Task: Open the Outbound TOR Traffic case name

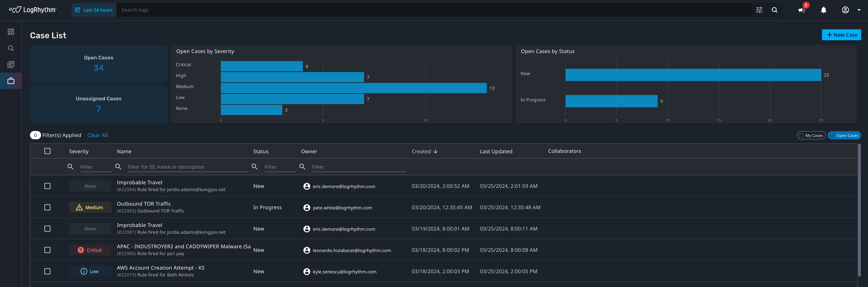Action: click(144, 204)
